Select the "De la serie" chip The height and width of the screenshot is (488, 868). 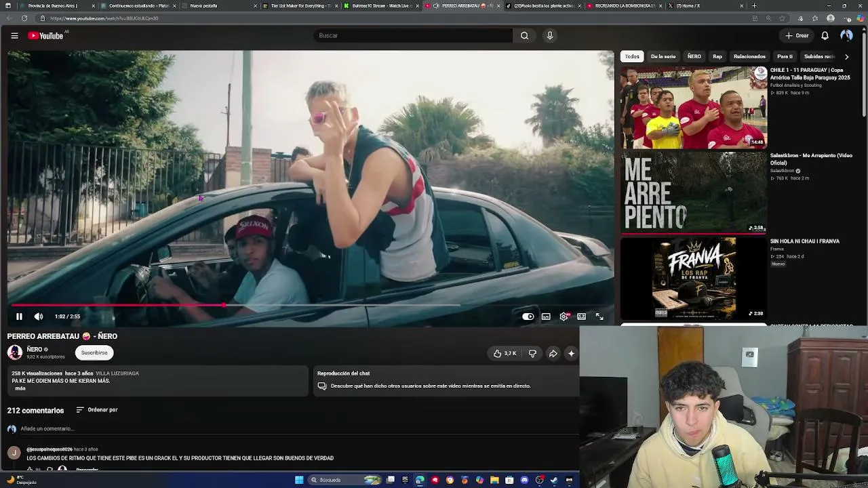(x=663, y=56)
